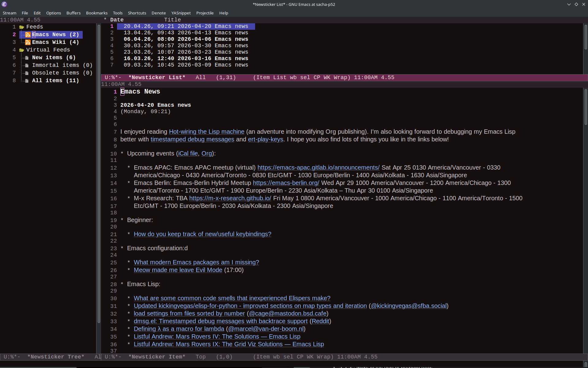Select the Feeds root node label
The image size is (588, 368).
35,27
